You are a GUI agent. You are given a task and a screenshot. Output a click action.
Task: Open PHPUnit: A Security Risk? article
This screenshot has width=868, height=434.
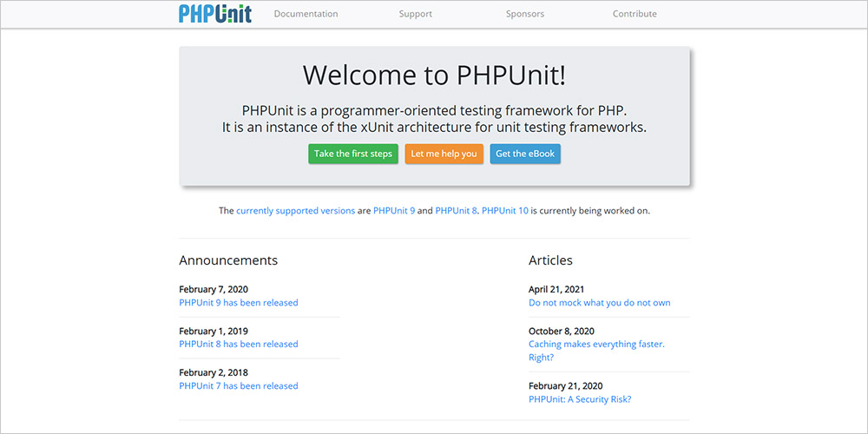tap(580, 399)
